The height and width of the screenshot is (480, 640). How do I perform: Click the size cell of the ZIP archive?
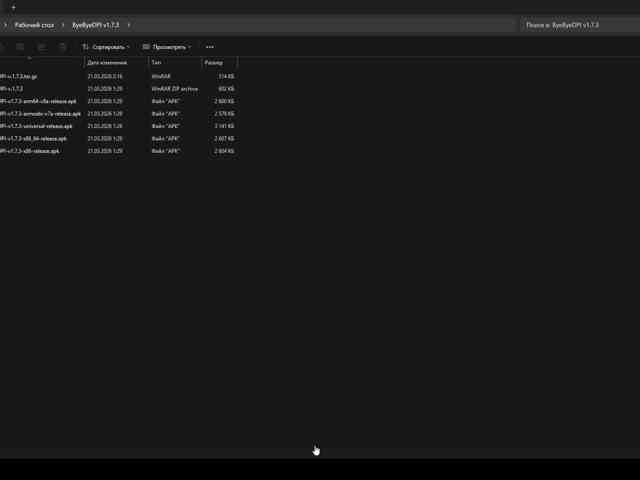226,89
